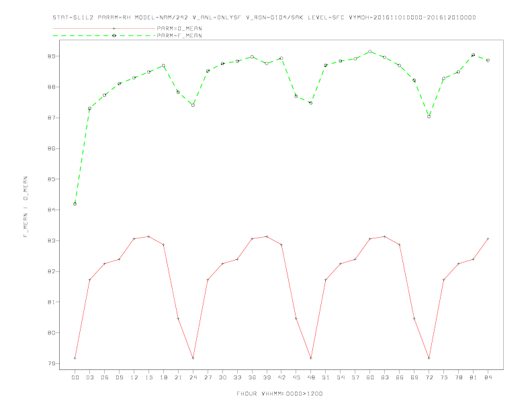
Task: Click y-axis tick label 80
Action: pos(51,333)
